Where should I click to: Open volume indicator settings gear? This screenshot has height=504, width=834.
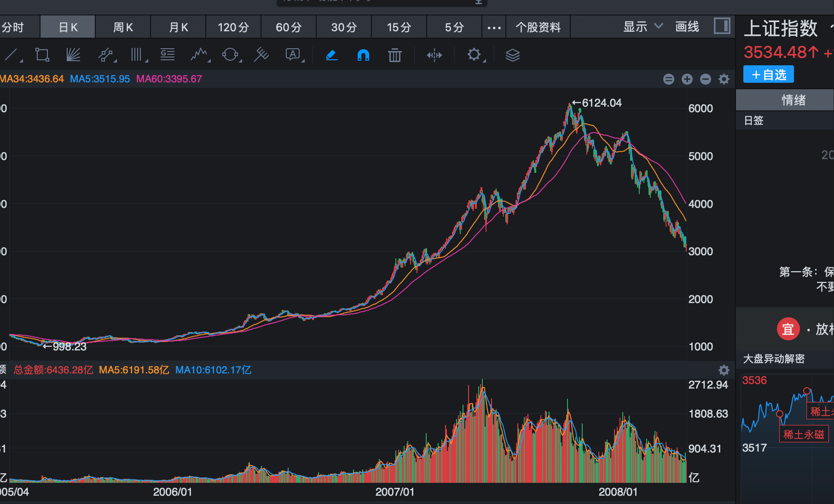(x=724, y=370)
